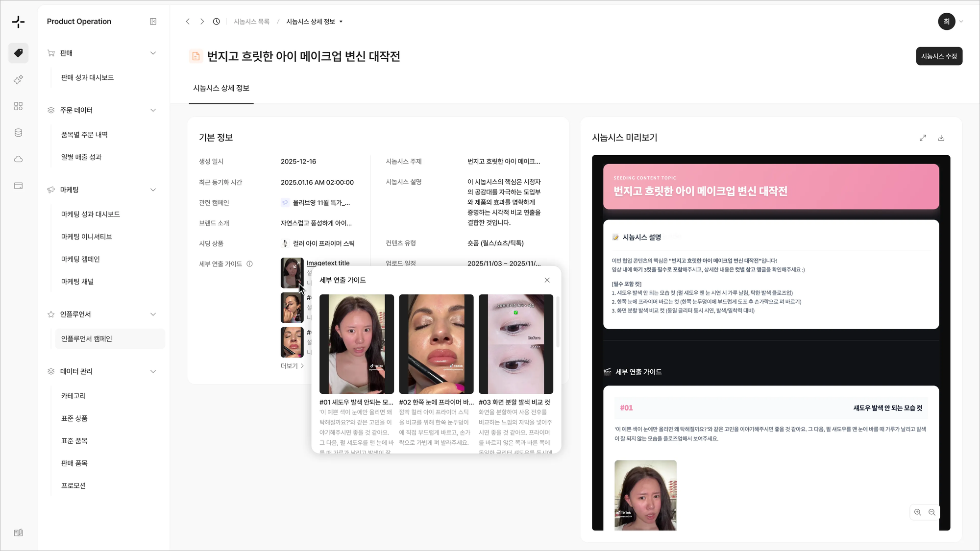Zoom in on synopsis preview
Screen dimensions: 980x551
coord(917,512)
